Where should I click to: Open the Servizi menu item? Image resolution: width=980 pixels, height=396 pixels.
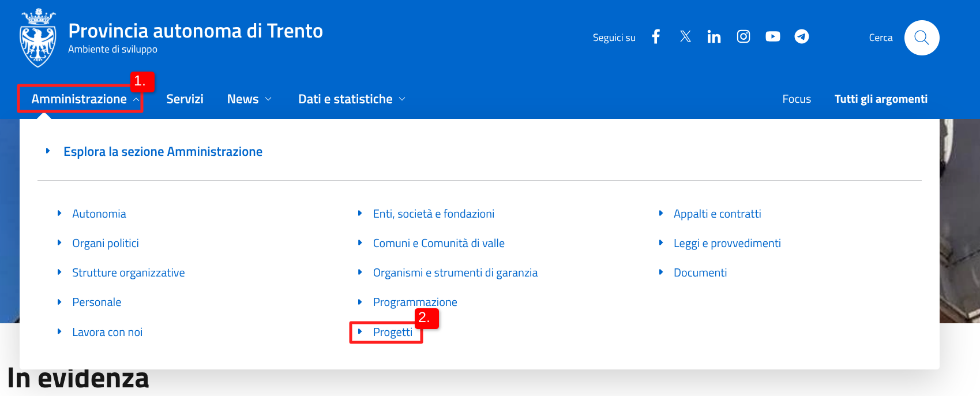185,99
